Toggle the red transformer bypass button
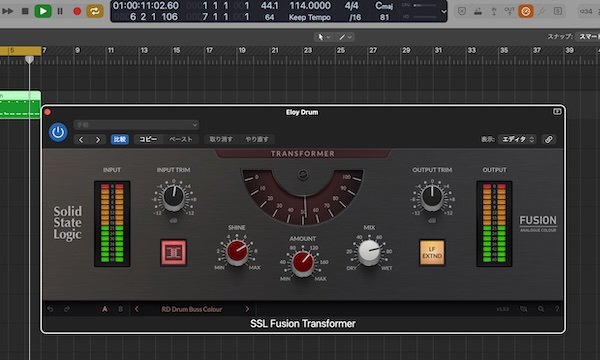The image size is (600, 360). (x=173, y=252)
